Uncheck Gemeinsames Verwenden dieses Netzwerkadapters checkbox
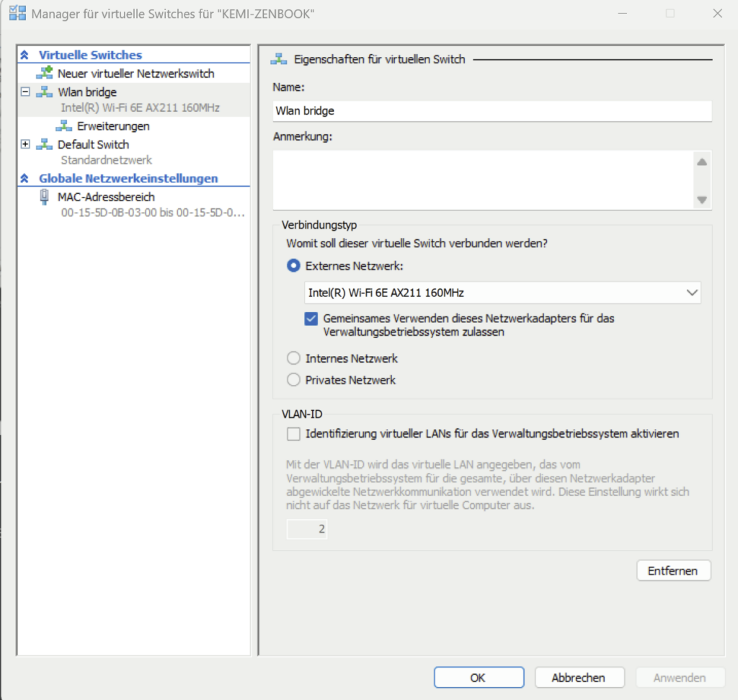 (311, 319)
